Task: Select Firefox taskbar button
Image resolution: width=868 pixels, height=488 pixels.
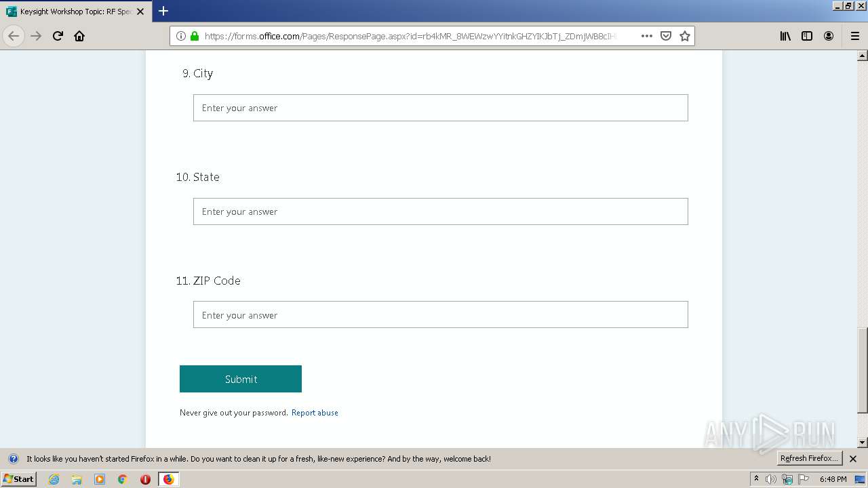Action: point(168,479)
